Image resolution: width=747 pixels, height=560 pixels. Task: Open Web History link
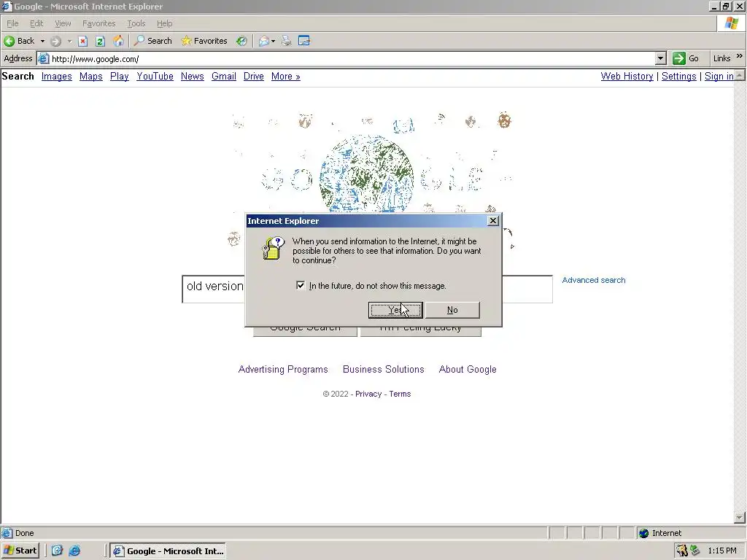(x=627, y=76)
